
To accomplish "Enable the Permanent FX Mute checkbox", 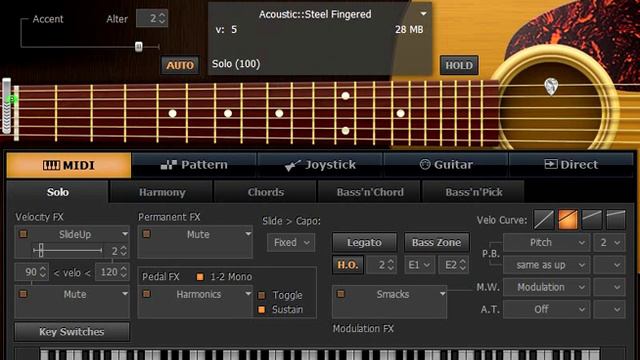I will coord(147,234).
